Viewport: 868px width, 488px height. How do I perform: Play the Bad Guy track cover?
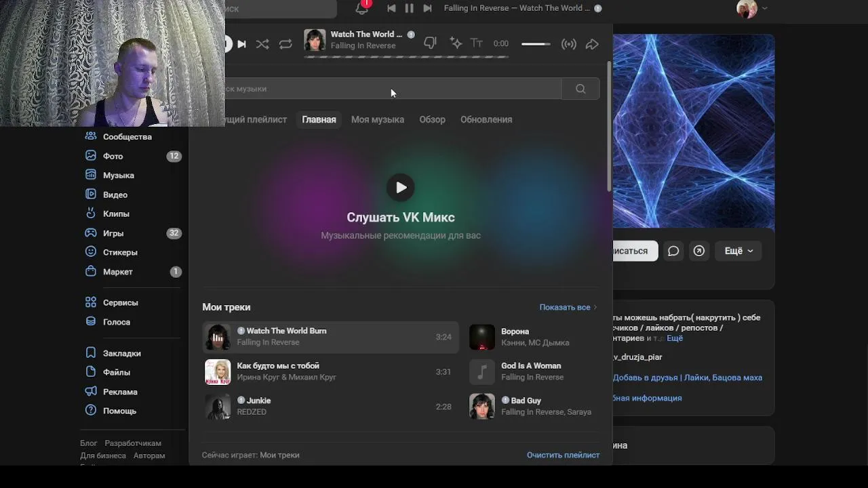(482, 407)
